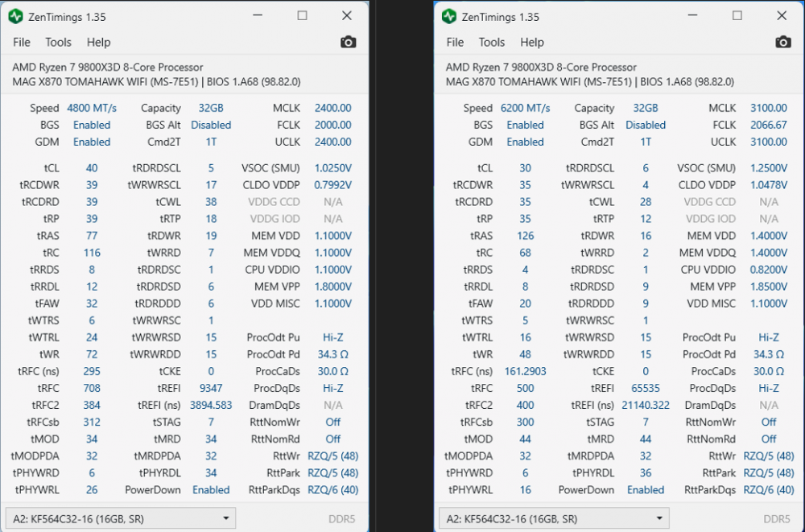This screenshot has width=805, height=532.
Task: Open Tools menu in right ZenTimings window
Action: click(x=491, y=42)
